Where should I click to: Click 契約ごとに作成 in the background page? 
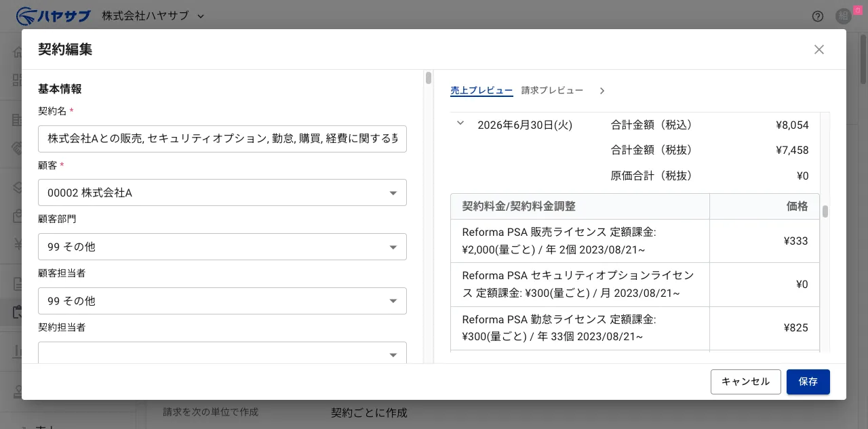pyautogui.click(x=369, y=413)
